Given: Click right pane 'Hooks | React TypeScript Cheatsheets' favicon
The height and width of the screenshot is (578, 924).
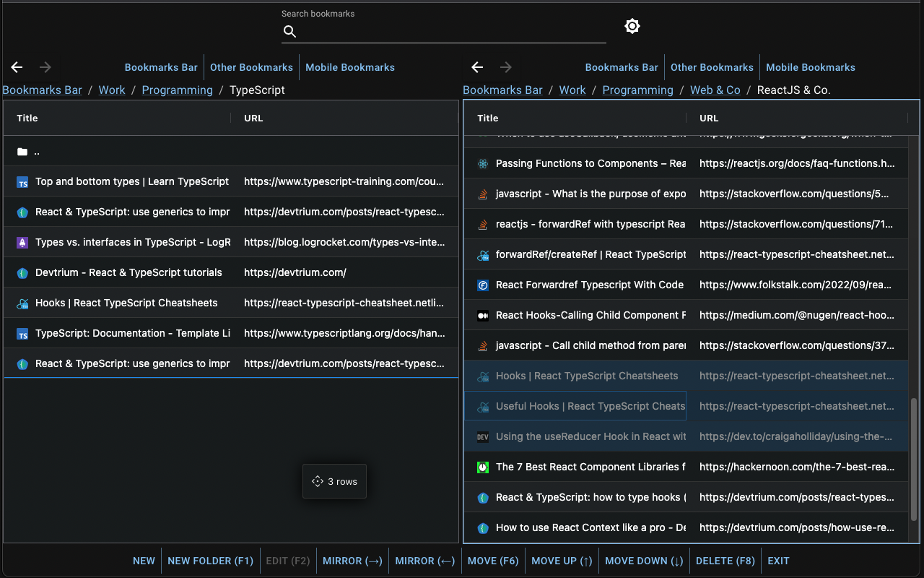Looking at the screenshot, I should coord(483,376).
